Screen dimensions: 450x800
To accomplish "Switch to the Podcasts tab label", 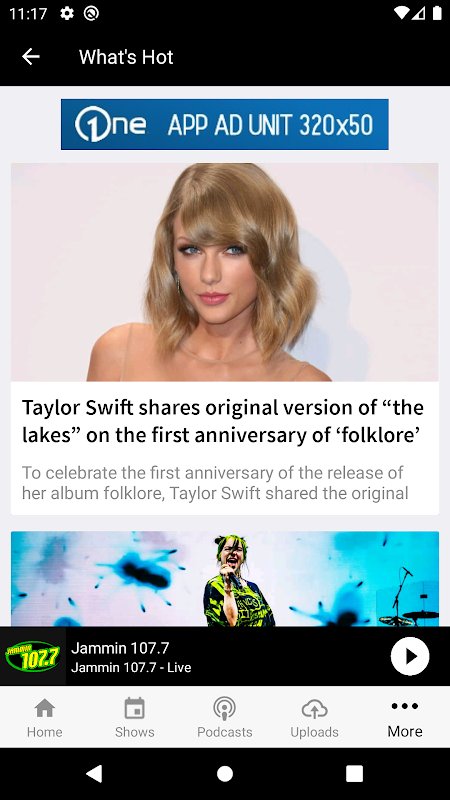I will pos(224,732).
